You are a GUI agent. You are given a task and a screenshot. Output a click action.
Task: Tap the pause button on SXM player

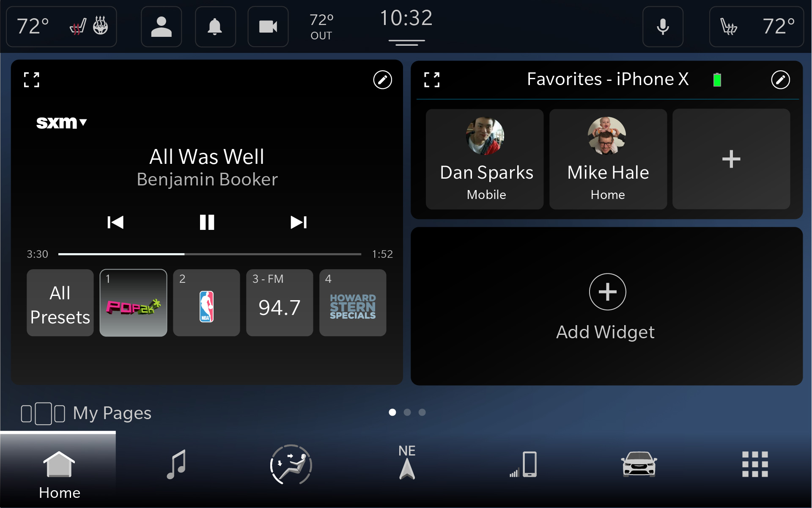tap(207, 221)
